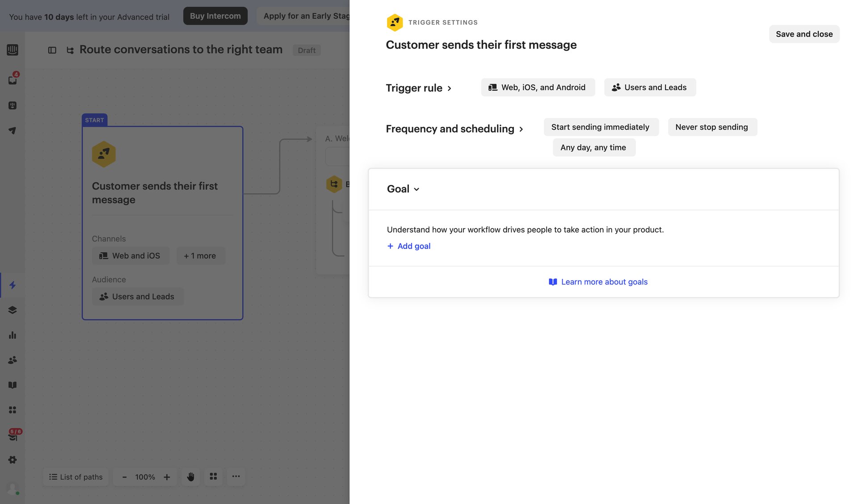The image size is (858, 504).
Task: Open the Inbox icon in the sidebar
Action: [12, 80]
